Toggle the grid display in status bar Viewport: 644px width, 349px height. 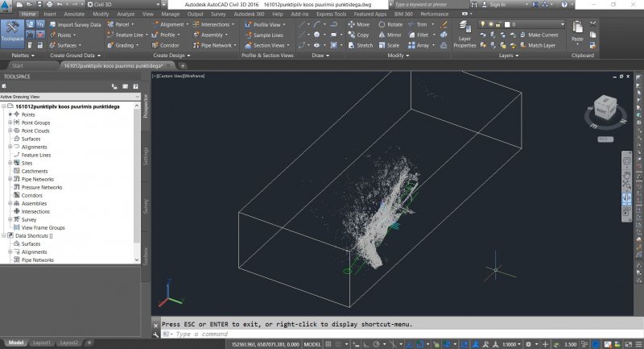click(x=328, y=344)
